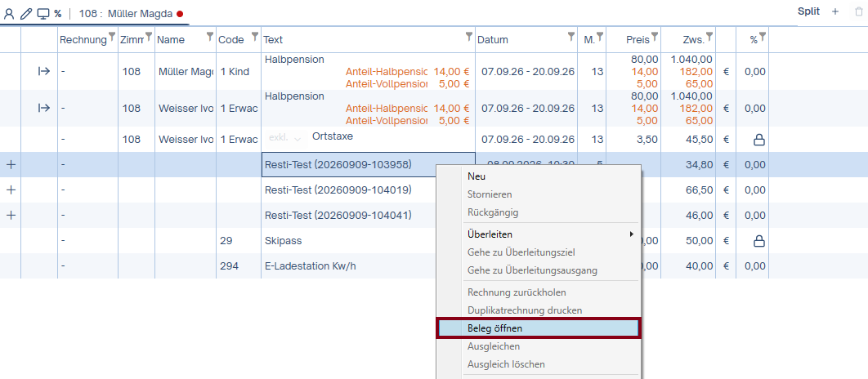
Task: Click the person icon in the top toolbar
Action: [9, 14]
